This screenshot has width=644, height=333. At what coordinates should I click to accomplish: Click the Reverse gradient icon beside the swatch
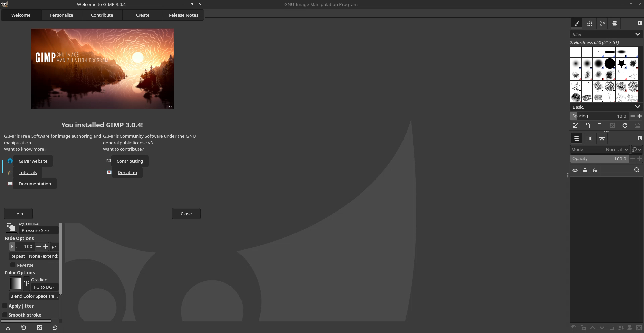26,284
